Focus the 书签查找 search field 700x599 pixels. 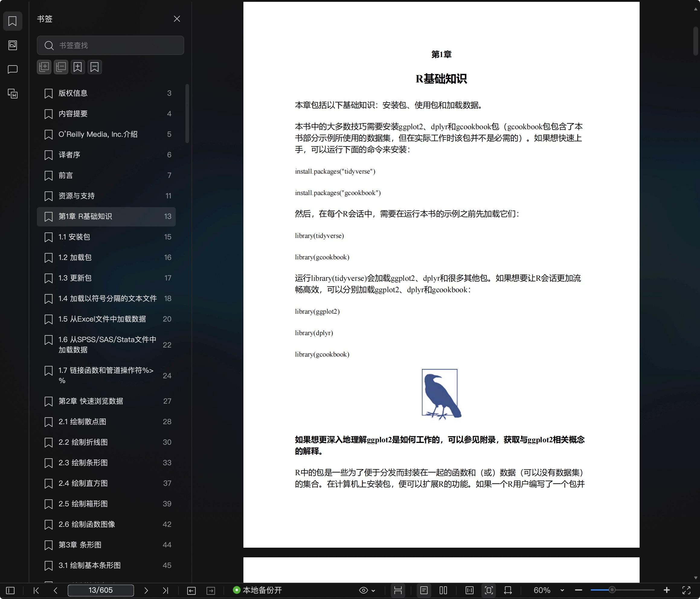(111, 45)
